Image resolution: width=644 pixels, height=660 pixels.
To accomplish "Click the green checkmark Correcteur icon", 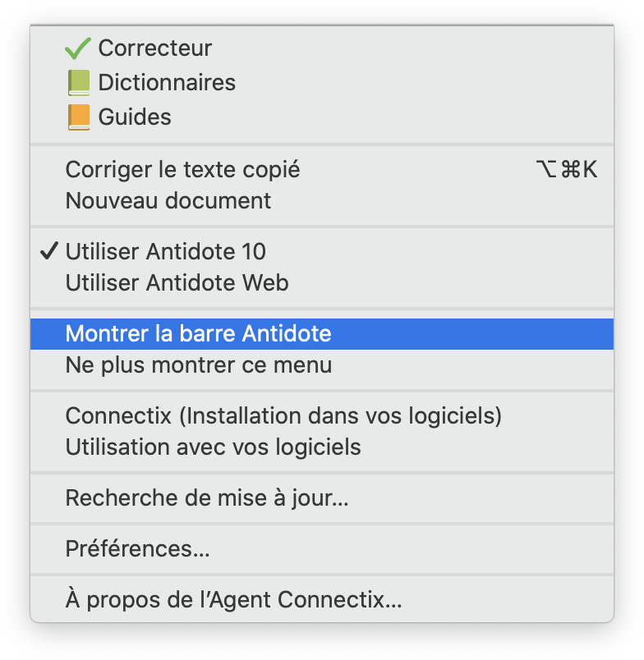I will (x=78, y=49).
